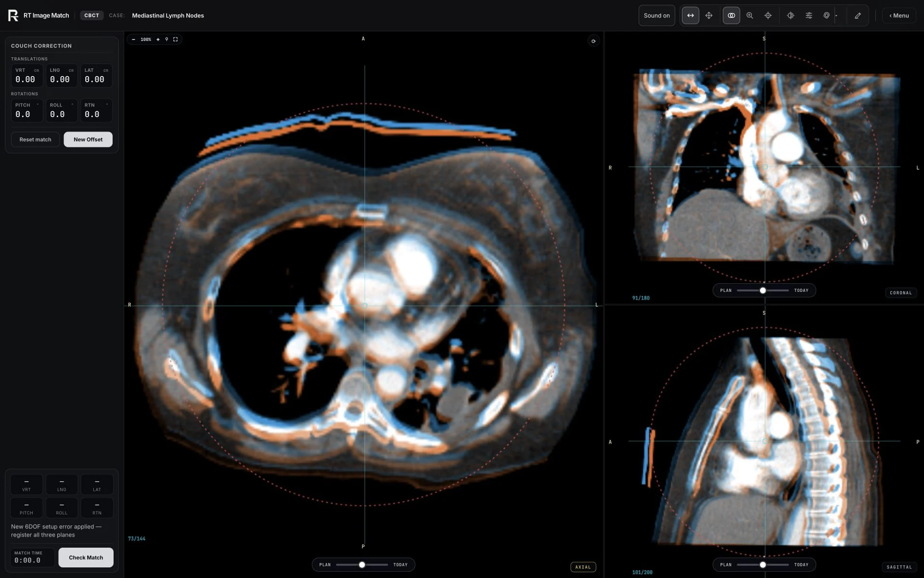The width and height of the screenshot is (924, 578).
Task: Toggle fullscreen for the axial view
Action: click(176, 39)
